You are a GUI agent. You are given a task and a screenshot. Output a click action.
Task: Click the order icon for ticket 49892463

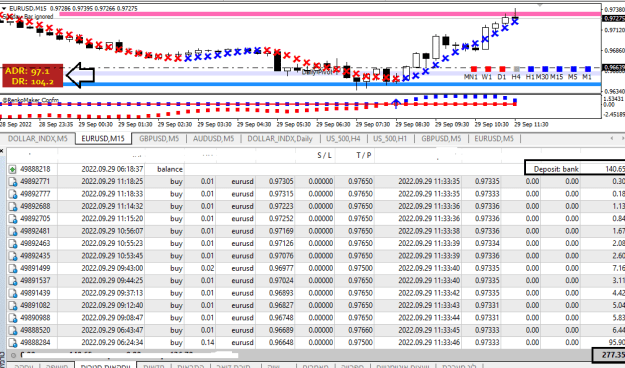pyautogui.click(x=12, y=244)
